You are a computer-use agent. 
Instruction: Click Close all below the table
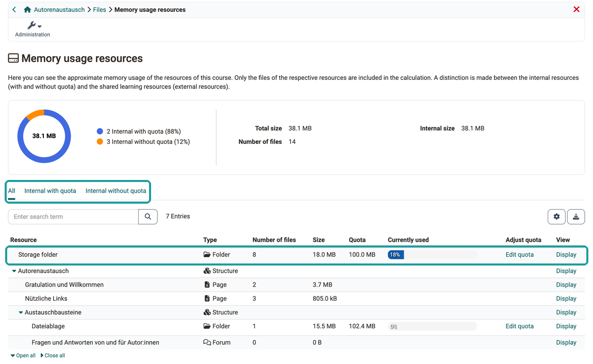coord(53,355)
